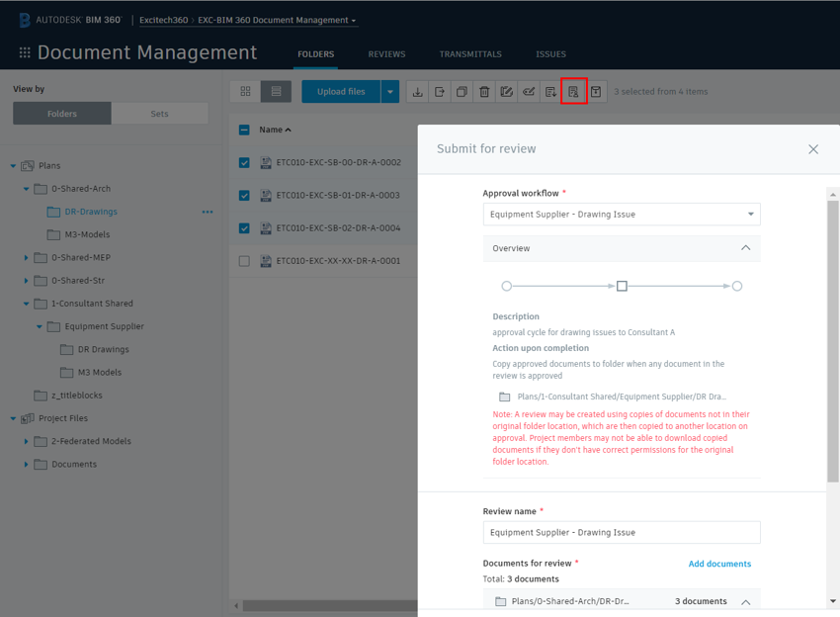The width and height of the screenshot is (840, 617).
Task: Open the Approval workflow dropdown
Action: [x=622, y=215]
